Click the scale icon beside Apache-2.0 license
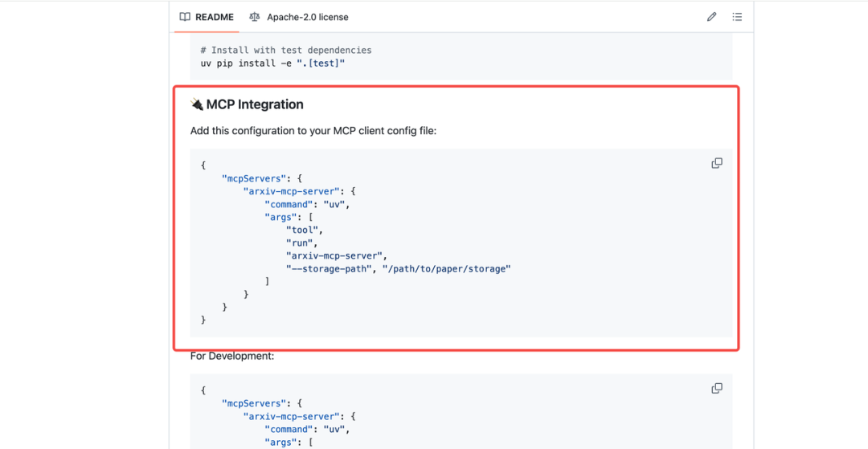Screen dimensions: 868x449 coord(255,17)
